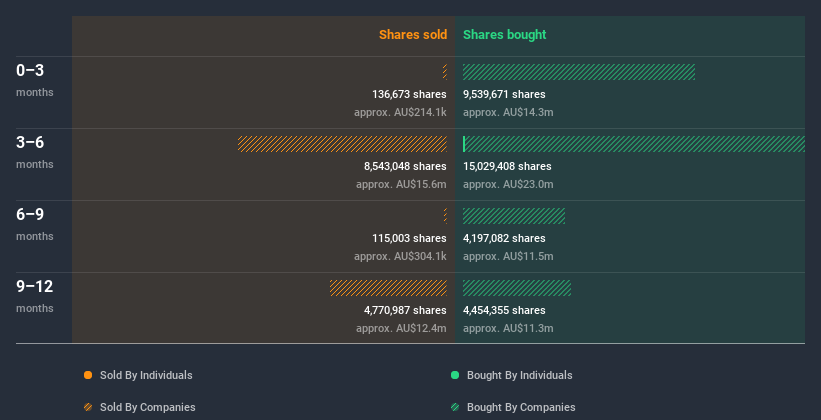Image resolution: width=821 pixels, height=420 pixels.
Task: Click the Shares sold column header
Action: (x=413, y=35)
